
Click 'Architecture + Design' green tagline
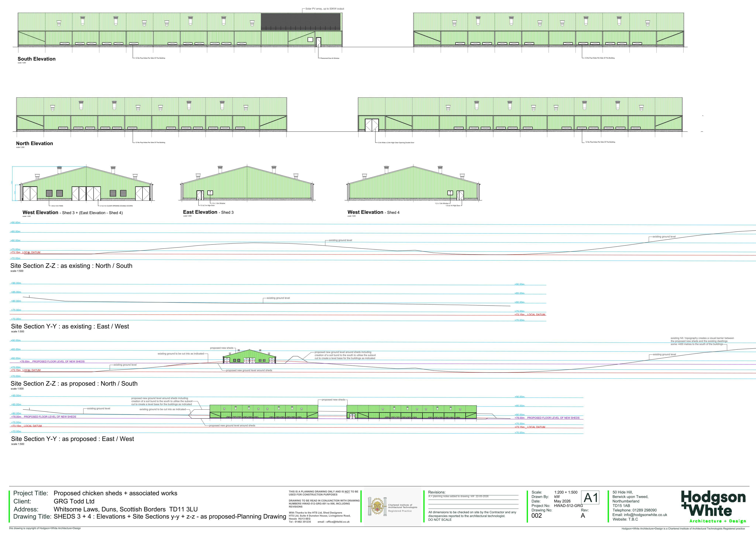point(718,521)
